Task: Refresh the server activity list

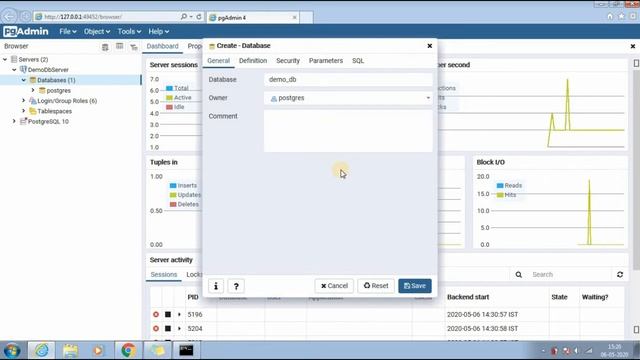Action: click(620, 274)
